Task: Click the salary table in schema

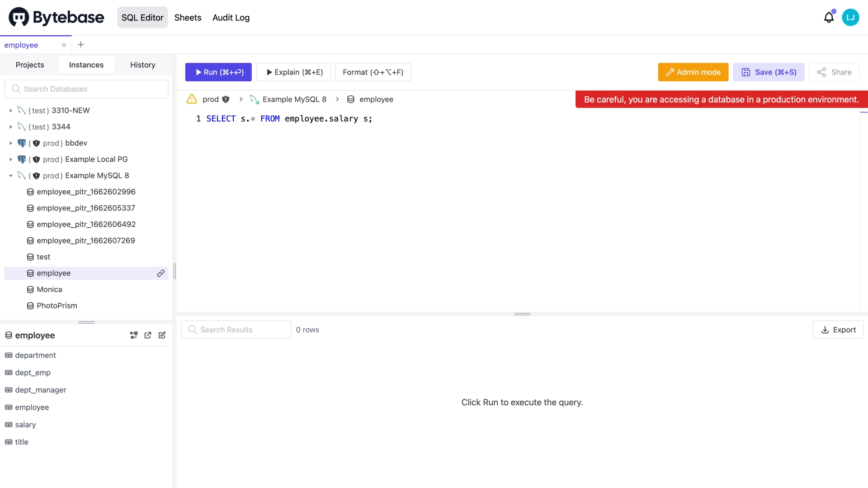Action: [x=25, y=424]
